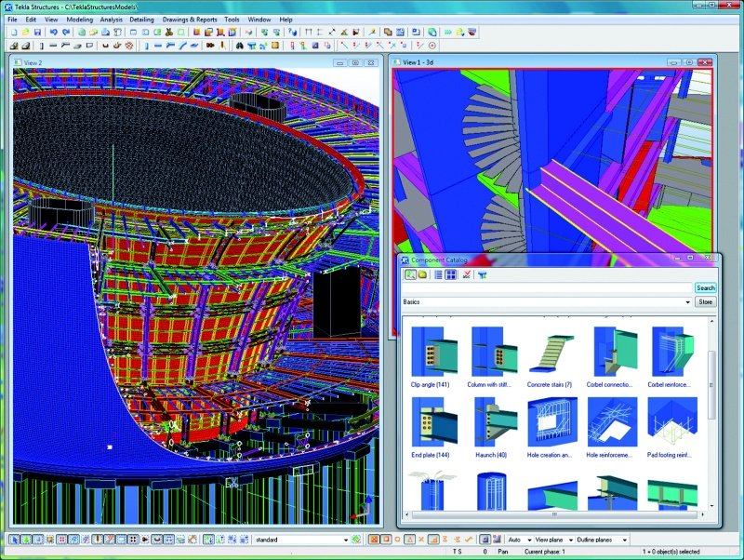Open the Detailing menu
Viewport: 744px width, 560px height.
[142, 20]
